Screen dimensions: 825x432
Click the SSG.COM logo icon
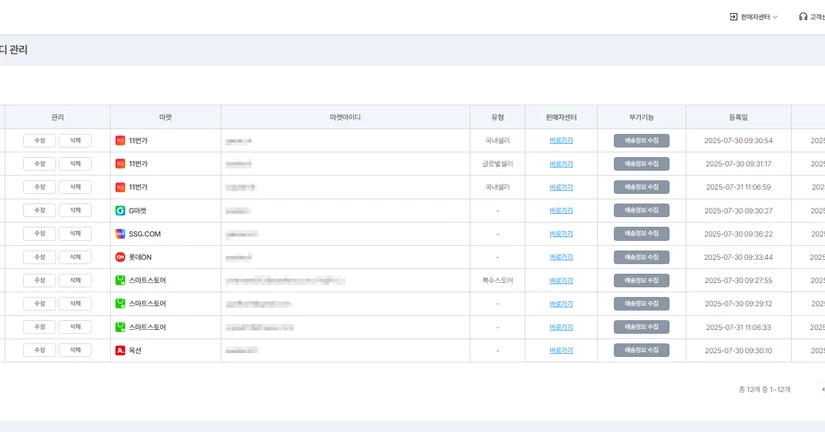(120, 234)
